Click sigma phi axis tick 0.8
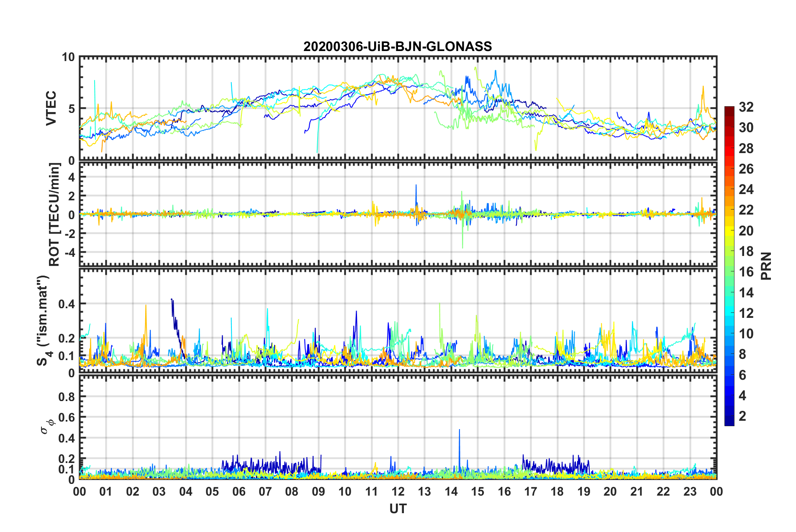The width and height of the screenshot is (796, 532). click(x=67, y=396)
